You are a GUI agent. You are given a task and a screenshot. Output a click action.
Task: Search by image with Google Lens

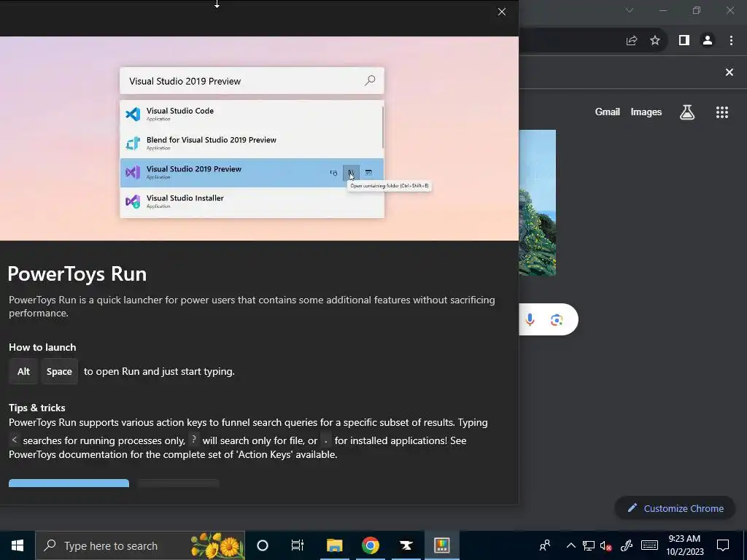click(557, 319)
